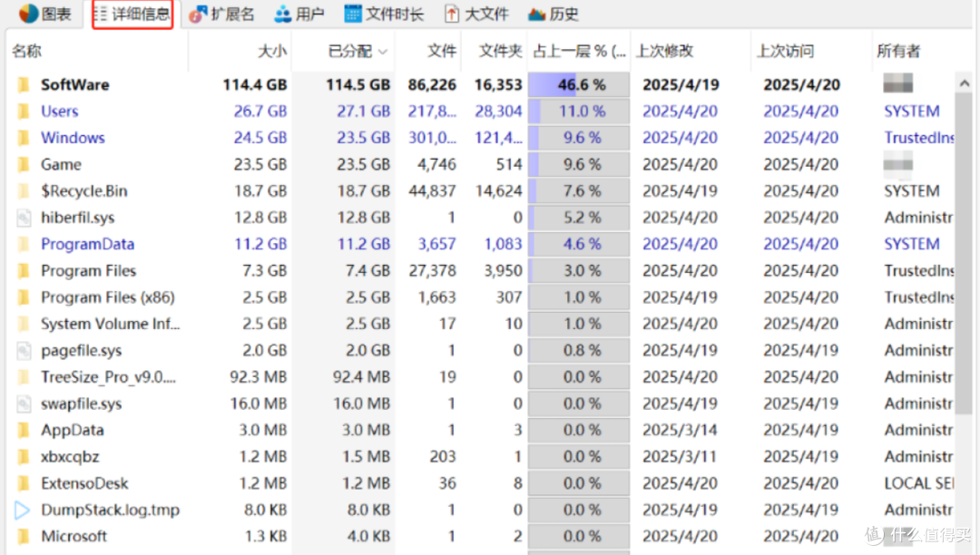Select the AppData folder icon
Image resolution: width=980 pixels, height=555 pixels.
point(24,430)
